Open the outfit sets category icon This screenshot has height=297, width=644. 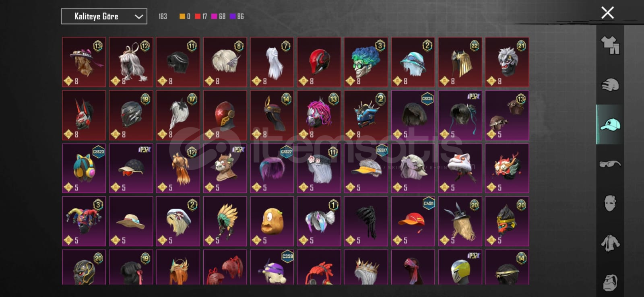pyautogui.click(x=610, y=45)
